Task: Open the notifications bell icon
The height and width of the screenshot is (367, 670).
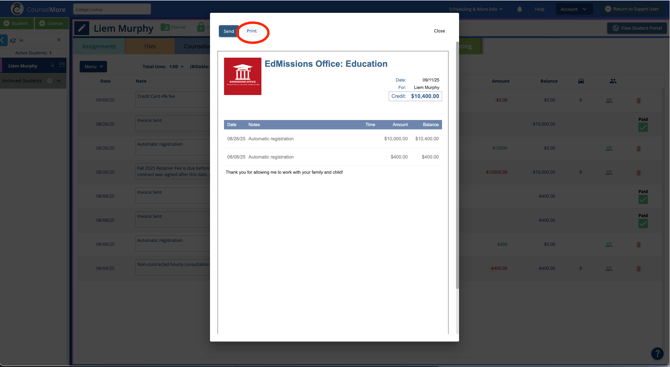Action: pos(520,9)
